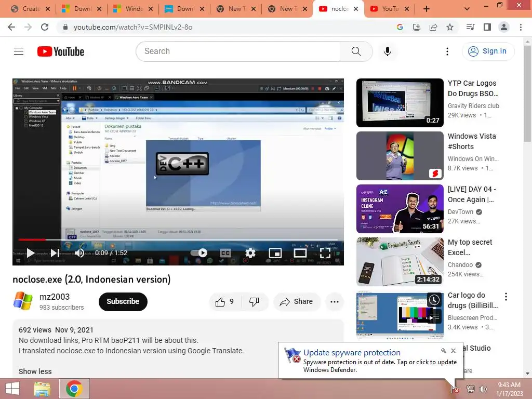Click the search magnifier button
This screenshot has height=399, width=532.
pos(356,51)
